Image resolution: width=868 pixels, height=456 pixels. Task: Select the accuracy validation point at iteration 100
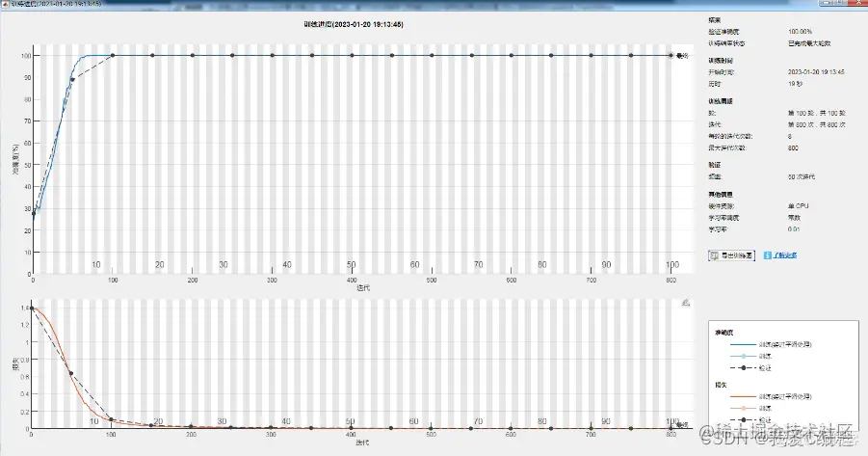click(x=113, y=55)
